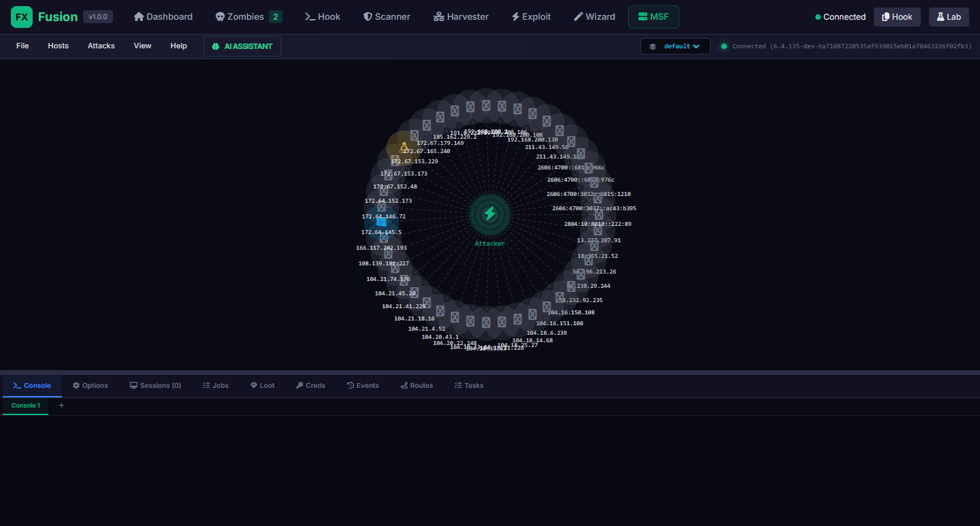Click the 2606:4700:3037::ac43:b395 host label
The image size is (980, 526).
pos(594,209)
